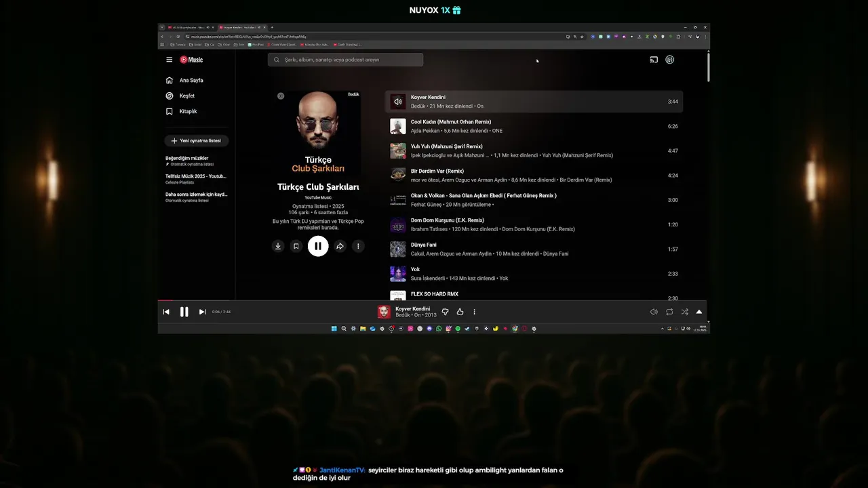
Task: Open a new browser tab
Action: (272, 27)
